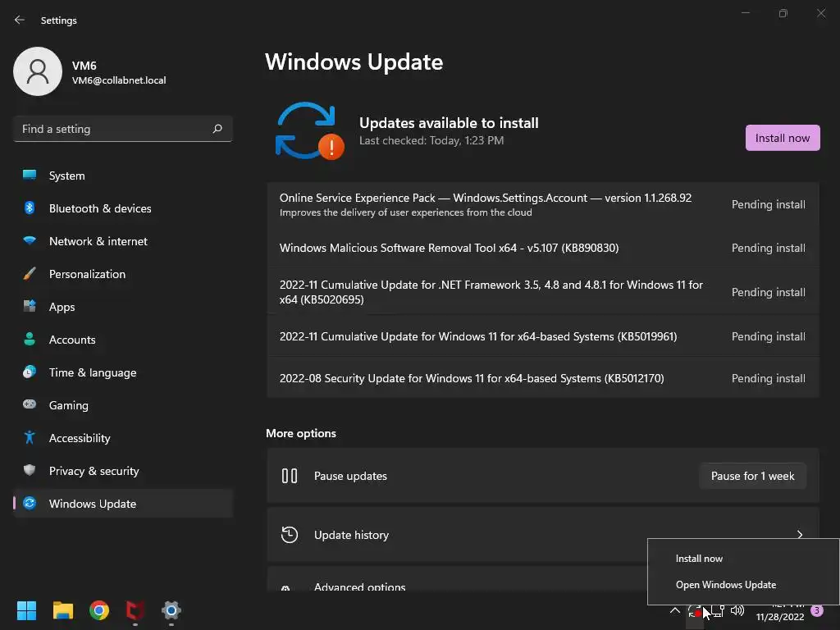Viewport: 840px width, 630px height.
Task: Click the Update history clock icon
Action: (290, 535)
